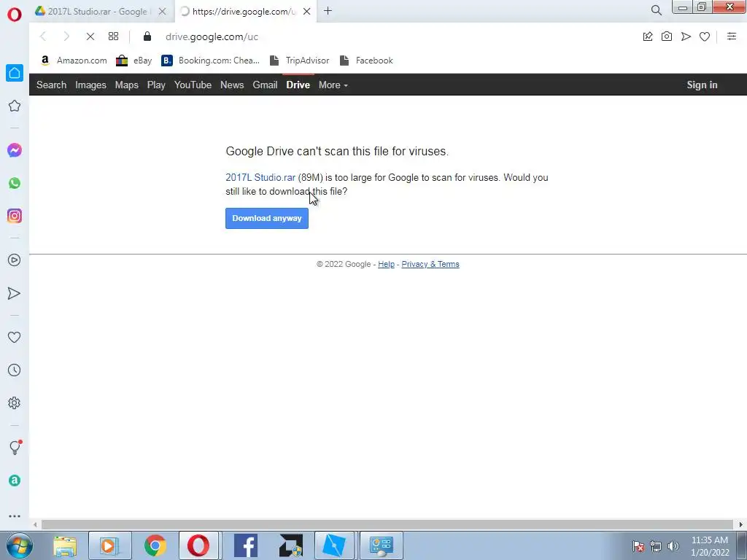
Task: Open bookmarks star in Opera sidebar
Action: click(x=15, y=106)
